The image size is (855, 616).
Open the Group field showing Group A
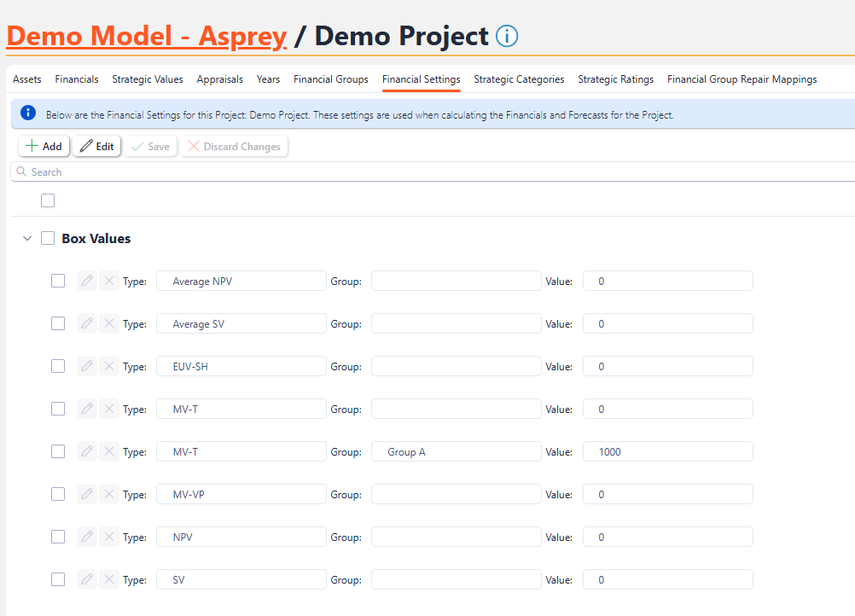(x=456, y=451)
